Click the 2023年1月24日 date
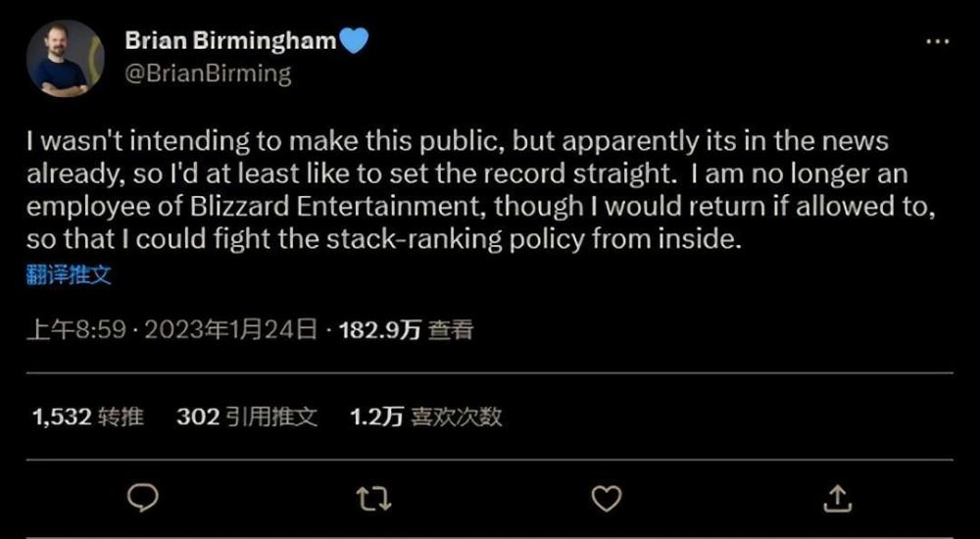Screen dimensions: 980x539 (x=231, y=330)
